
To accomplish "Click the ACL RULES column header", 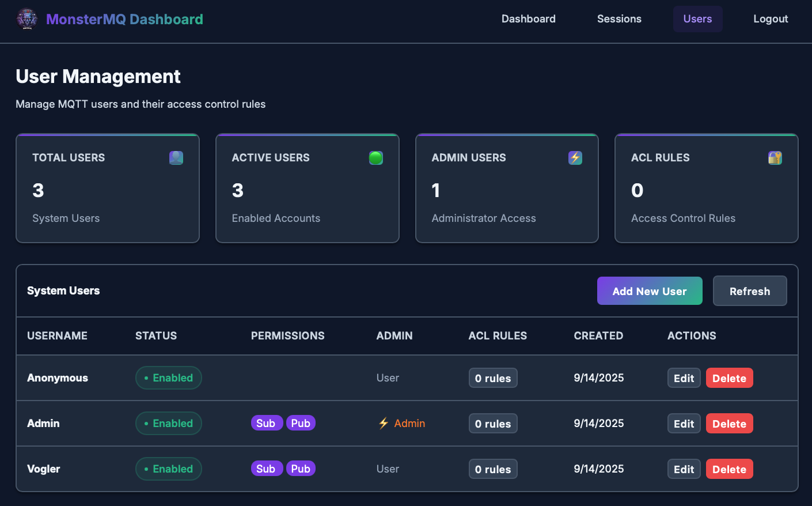I will tap(498, 336).
